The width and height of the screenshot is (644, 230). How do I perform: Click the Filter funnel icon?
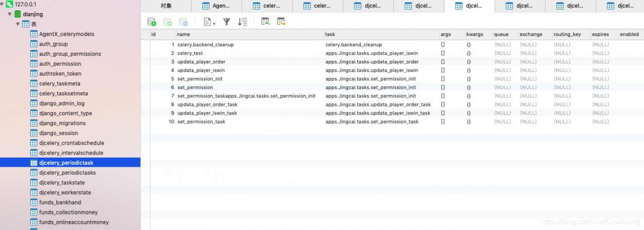click(x=227, y=22)
